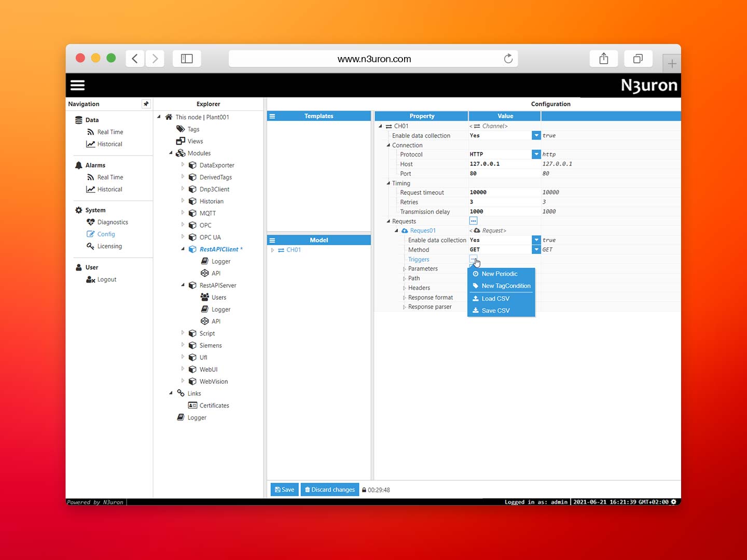Screen dimensions: 747x560
Task: Click the Save button
Action: (285, 489)
